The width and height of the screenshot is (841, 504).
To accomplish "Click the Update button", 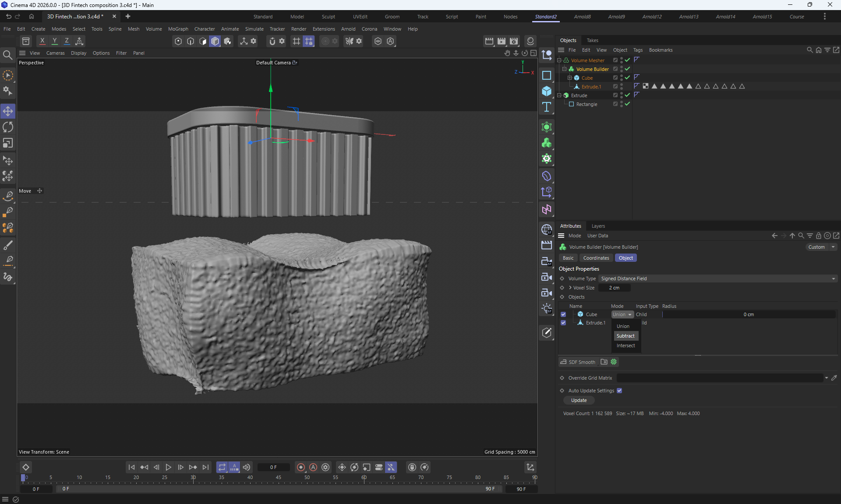I will [x=579, y=400].
